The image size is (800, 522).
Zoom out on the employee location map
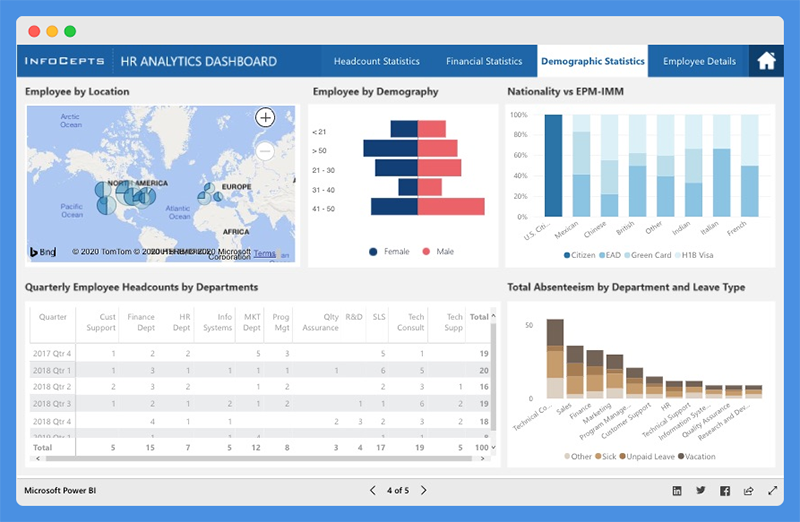[x=265, y=151]
